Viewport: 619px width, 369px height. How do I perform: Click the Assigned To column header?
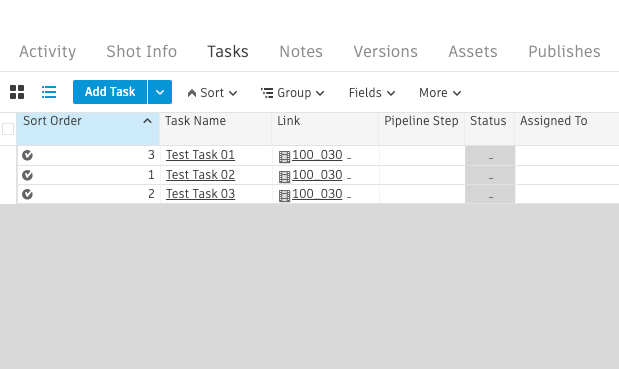[x=567, y=129]
